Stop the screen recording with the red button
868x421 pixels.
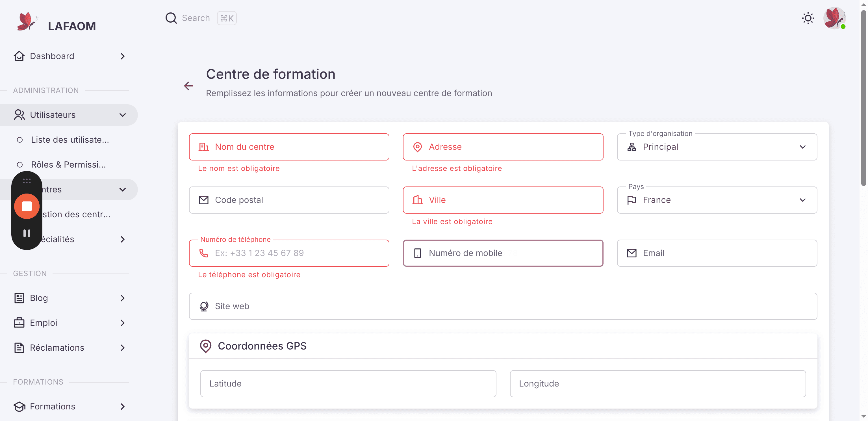tap(27, 206)
